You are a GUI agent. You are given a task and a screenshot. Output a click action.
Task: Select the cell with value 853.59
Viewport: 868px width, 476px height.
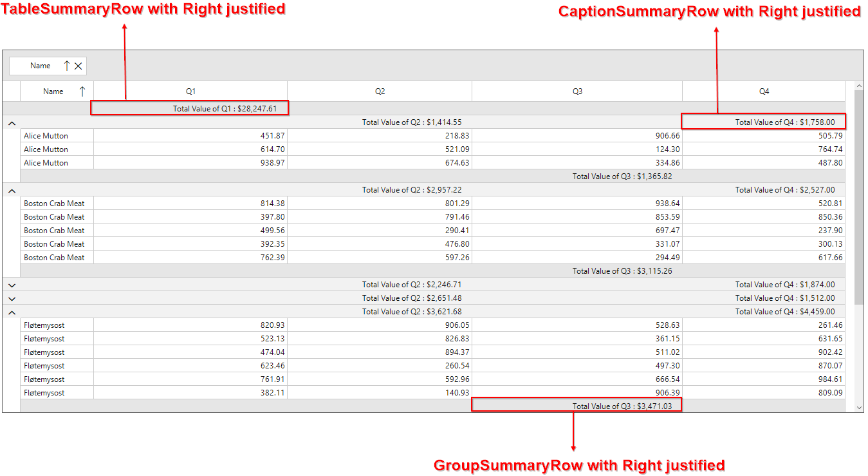pos(577,217)
